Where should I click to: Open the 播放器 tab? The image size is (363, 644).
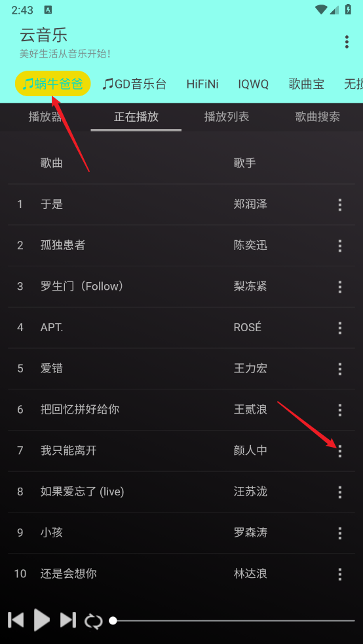pos(45,116)
